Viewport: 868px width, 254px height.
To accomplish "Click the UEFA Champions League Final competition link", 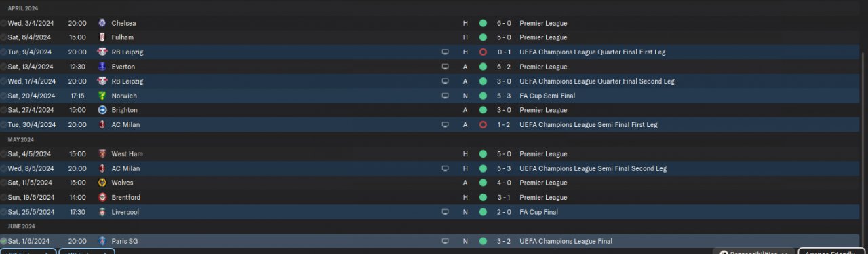I will coord(566,241).
